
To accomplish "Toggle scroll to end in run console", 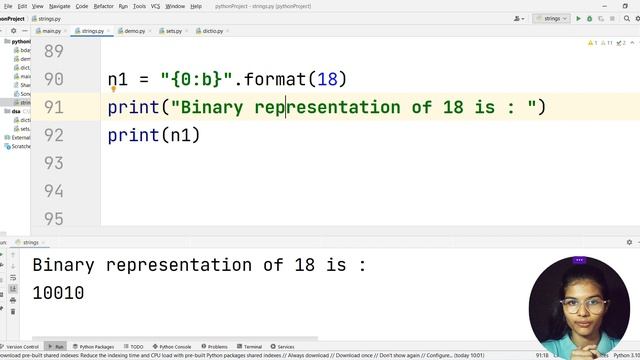I will pyautogui.click(x=13, y=289).
